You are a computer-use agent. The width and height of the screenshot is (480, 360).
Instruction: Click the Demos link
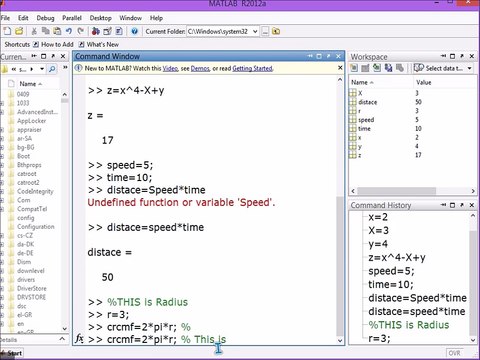(x=200, y=68)
